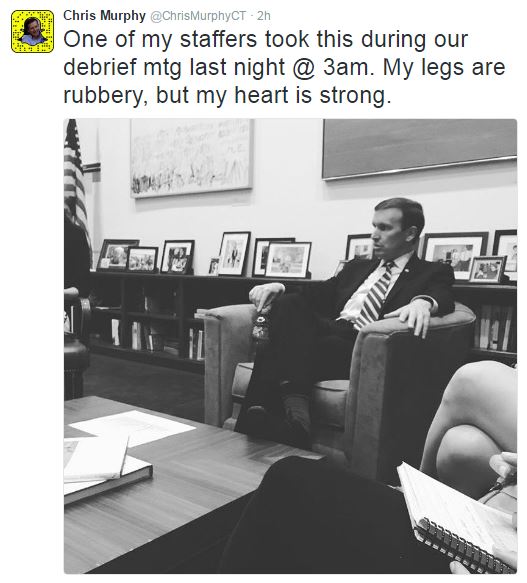Click the large abstract painting on wall

tap(192, 157)
